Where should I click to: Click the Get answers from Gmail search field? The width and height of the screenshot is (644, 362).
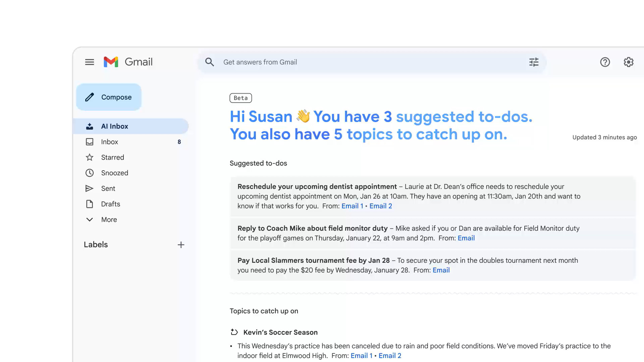(302, 62)
